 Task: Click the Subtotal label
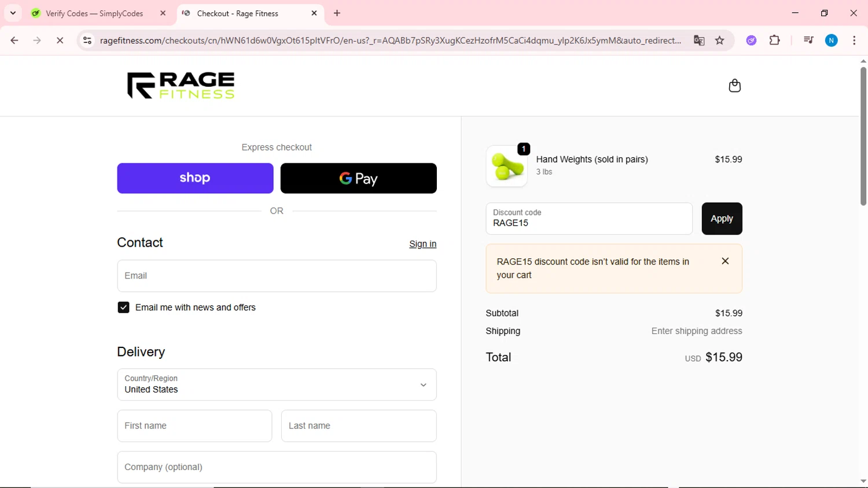[502, 313]
